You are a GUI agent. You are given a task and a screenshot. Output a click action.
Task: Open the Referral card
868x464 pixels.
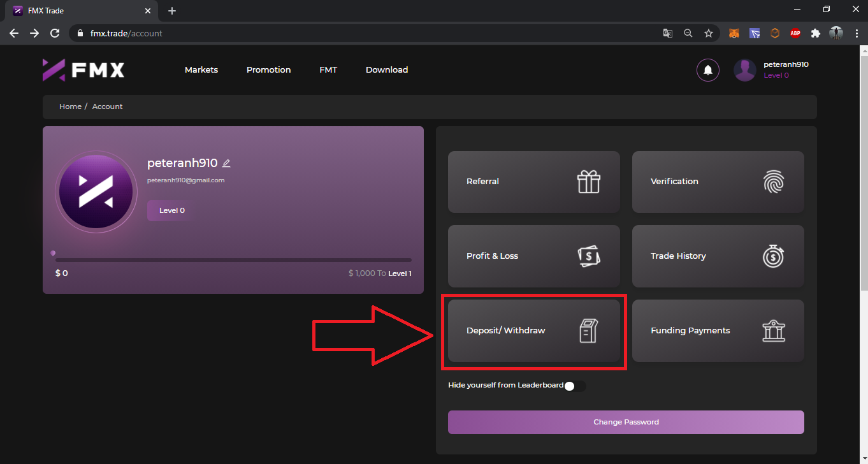(x=534, y=182)
